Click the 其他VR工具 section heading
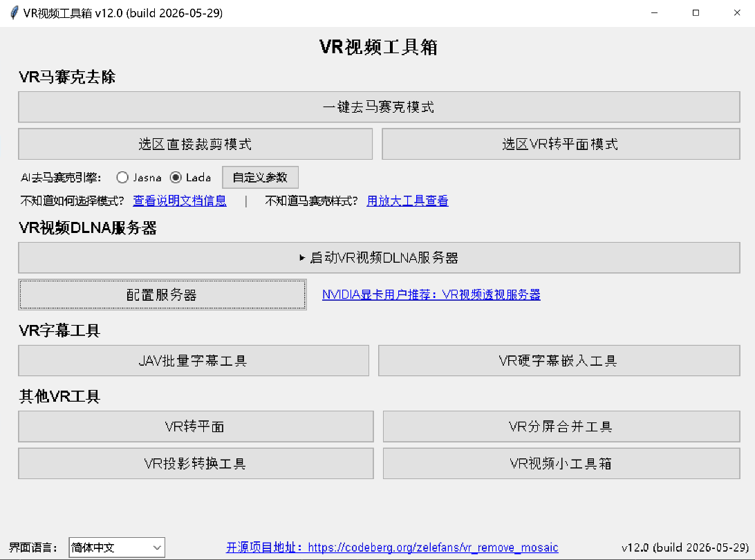This screenshot has width=755, height=560. click(x=59, y=396)
